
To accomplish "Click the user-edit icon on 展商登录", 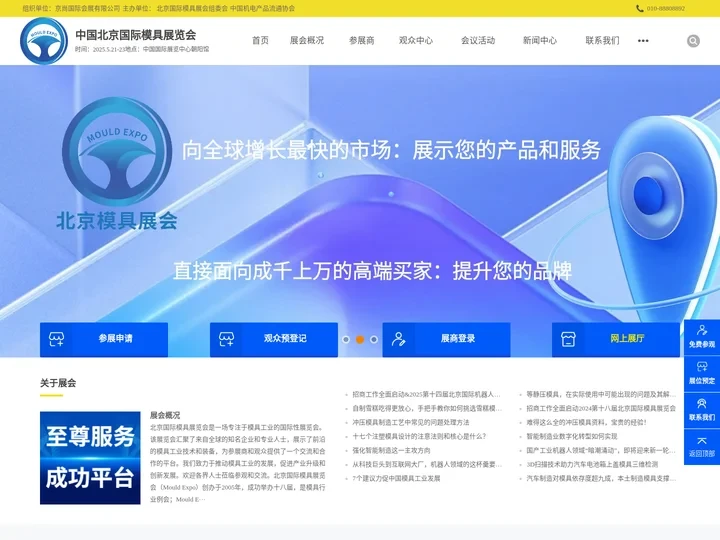I will click(399, 339).
